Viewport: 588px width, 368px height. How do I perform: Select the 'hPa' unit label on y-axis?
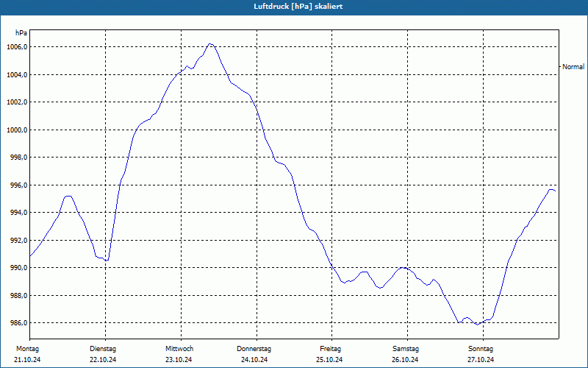click(21, 33)
